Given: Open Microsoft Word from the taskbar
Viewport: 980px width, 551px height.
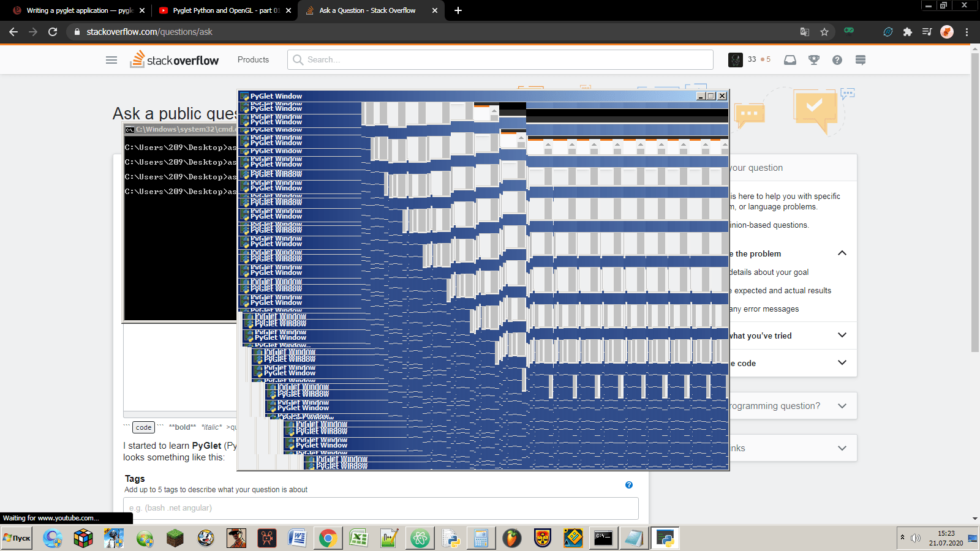Looking at the screenshot, I should tap(298, 538).
